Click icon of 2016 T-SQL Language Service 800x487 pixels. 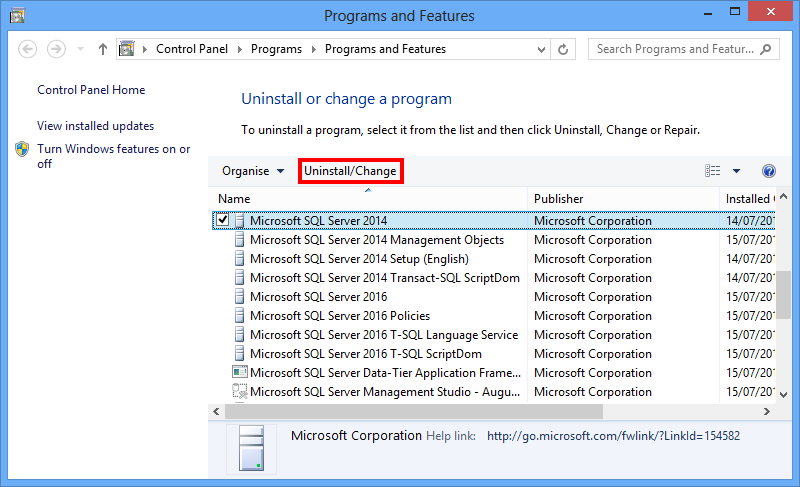[x=239, y=335]
